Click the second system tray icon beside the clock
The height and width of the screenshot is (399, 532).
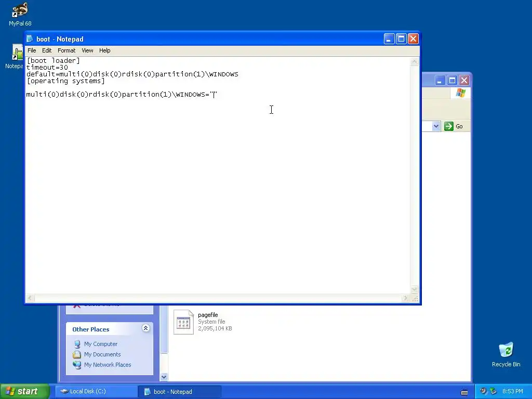tap(494, 391)
